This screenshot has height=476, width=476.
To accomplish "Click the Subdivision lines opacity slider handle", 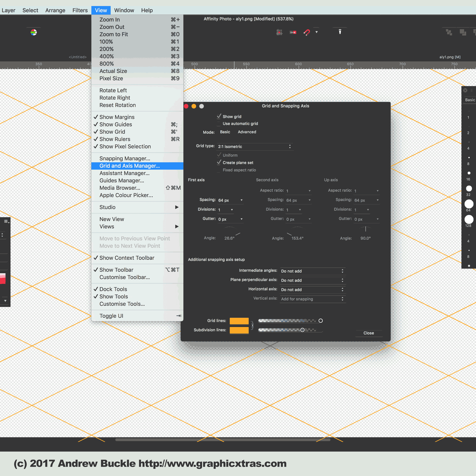I will (302, 330).
